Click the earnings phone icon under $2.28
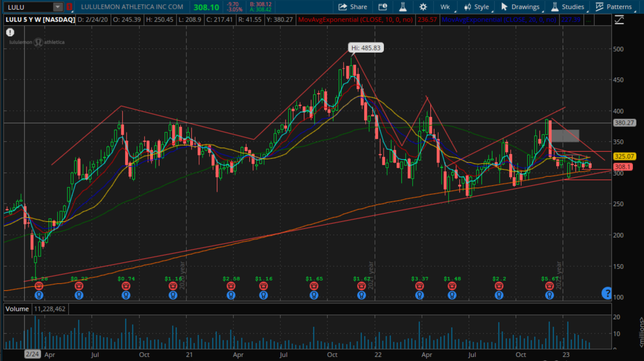Viewport: 644px width, 361px height. [39, 286]
